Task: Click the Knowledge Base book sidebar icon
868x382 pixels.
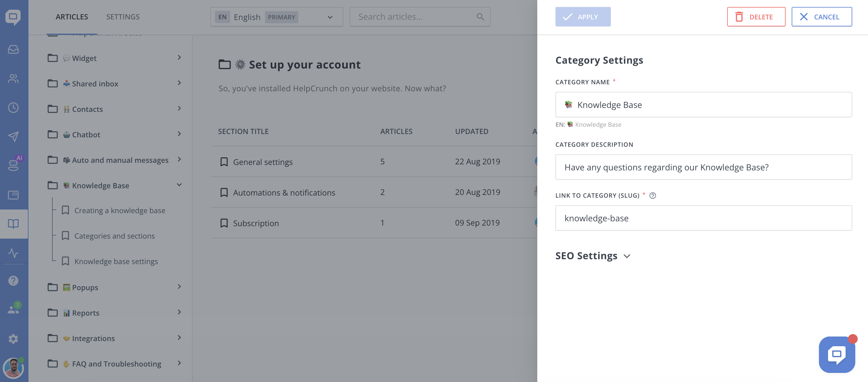Action: 14,224
